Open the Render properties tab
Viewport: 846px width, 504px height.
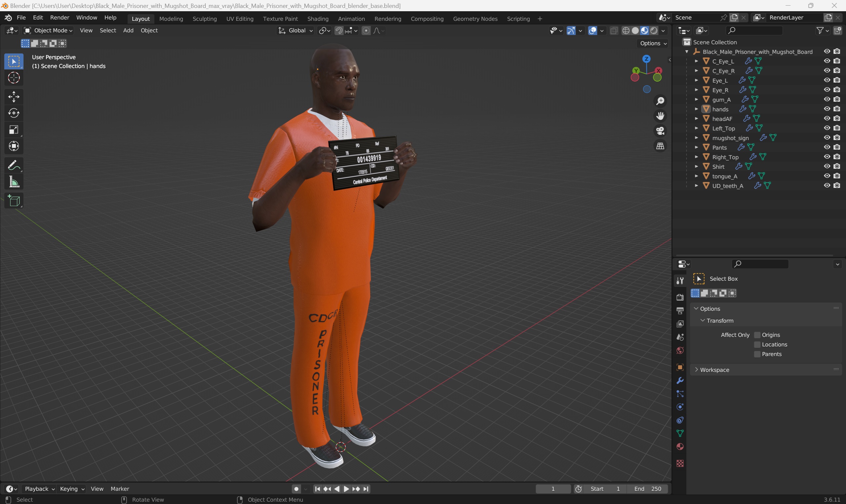pyautogui.click(x=680, y=297)
